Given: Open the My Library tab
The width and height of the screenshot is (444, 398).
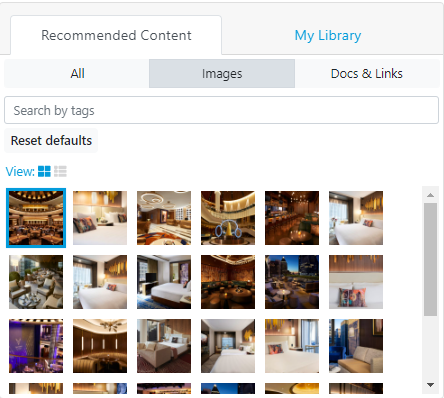Looking at the screenshot, I should [x=328, y=35].
